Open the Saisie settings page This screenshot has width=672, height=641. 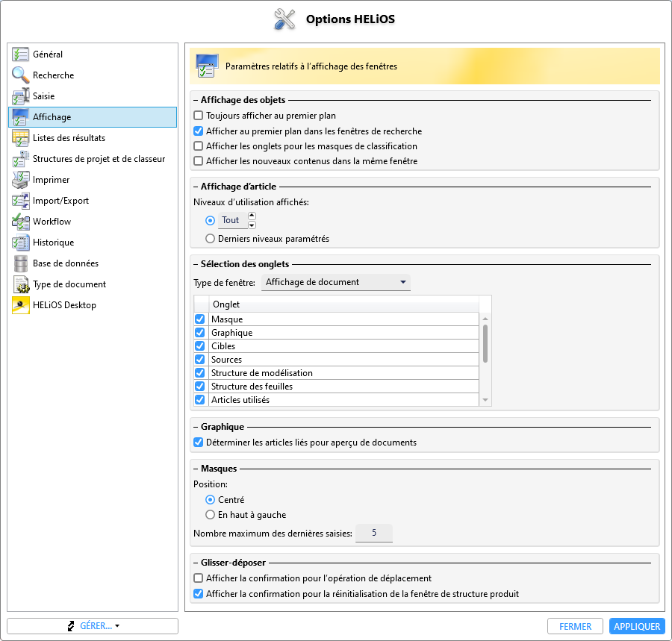(93, 96)
